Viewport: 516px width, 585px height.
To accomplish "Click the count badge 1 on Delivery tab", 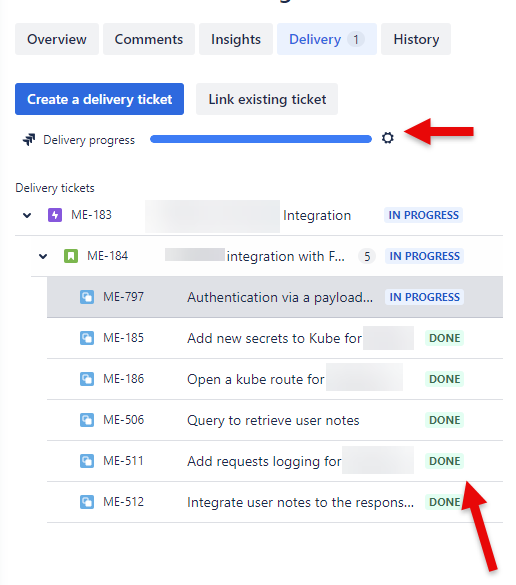I will coord(356,39).
